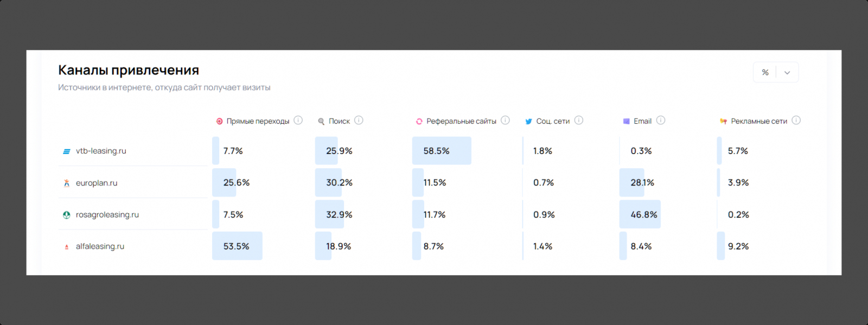
Task: Open the rosagroleasing.ru site link
Action: pos(107,214)
